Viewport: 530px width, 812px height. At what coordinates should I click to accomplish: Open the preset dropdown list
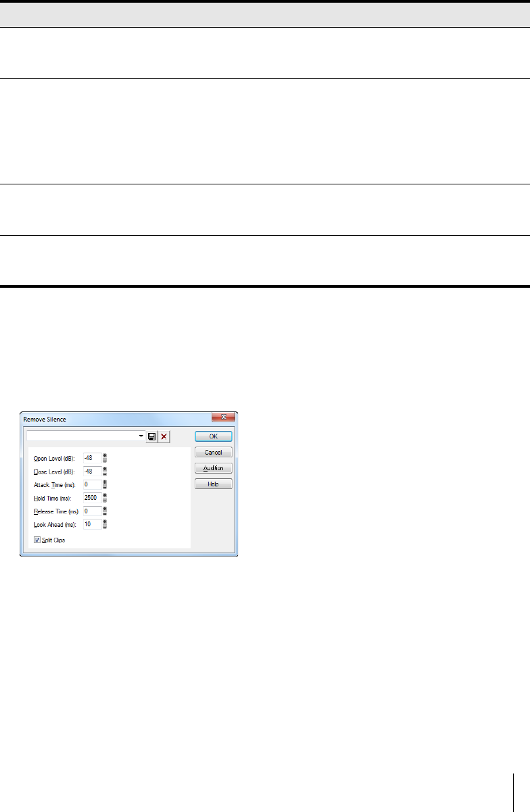click(x=141, y=436)
